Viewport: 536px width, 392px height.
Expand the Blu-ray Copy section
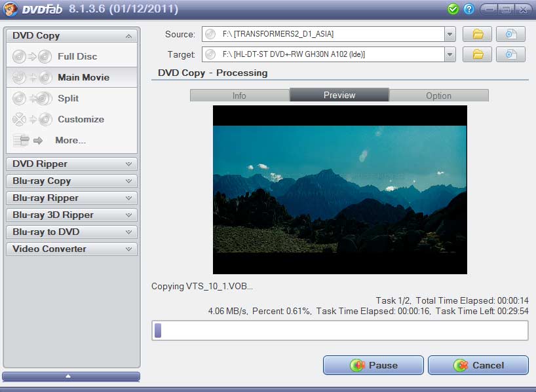coord(128,181)
